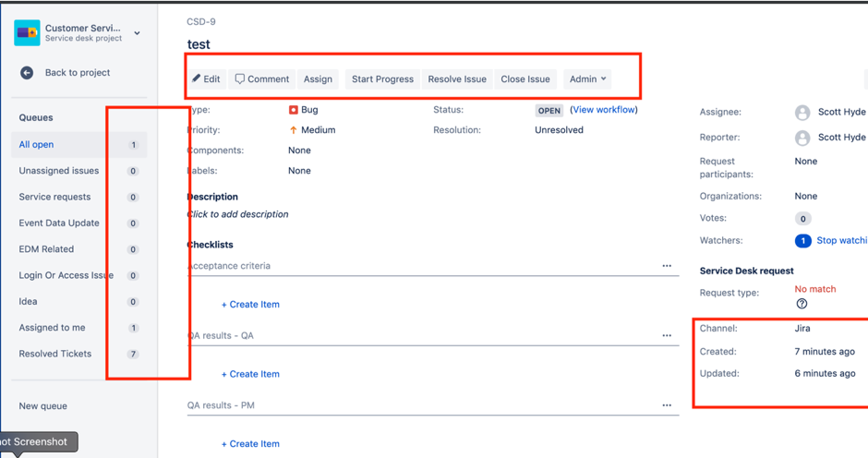Open the Idea queue

[79, 301]
